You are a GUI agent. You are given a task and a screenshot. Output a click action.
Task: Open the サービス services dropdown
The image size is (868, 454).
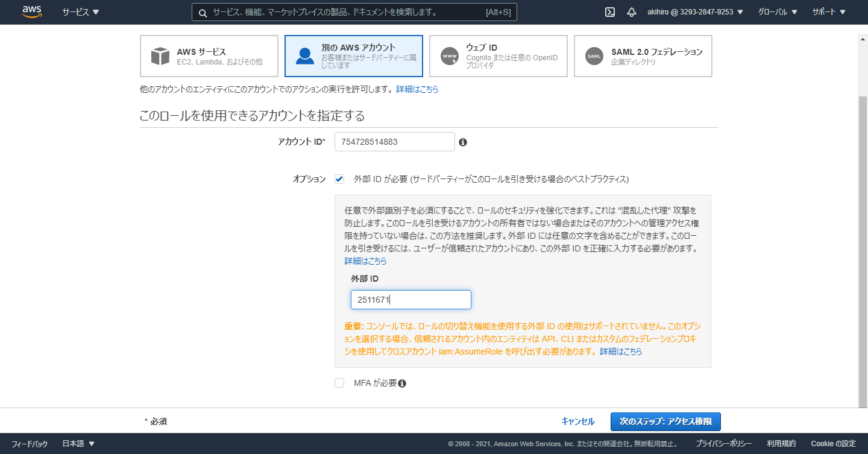pos(81,12)
